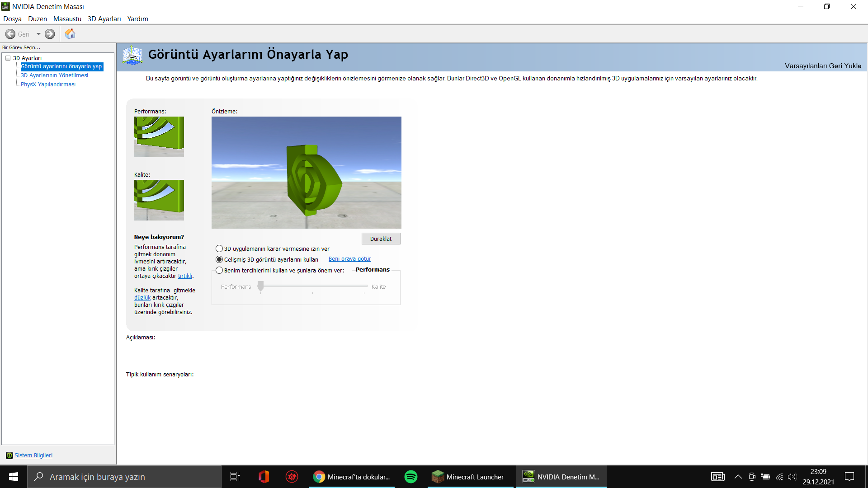Image resolution: width=868 pixels, height=488 pixels.
Task: Click the Home icon in toolbar
Action: coord(70,34)
